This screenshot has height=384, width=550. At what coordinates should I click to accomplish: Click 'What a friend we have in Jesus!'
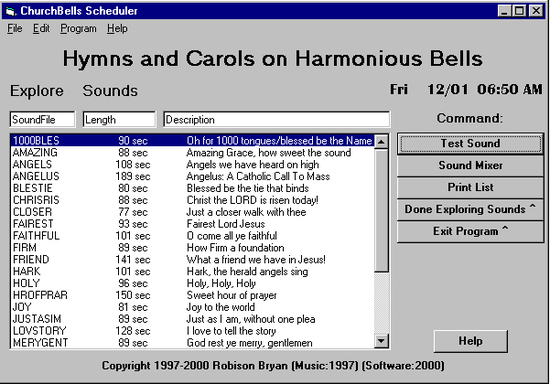(x=256, y=260)
